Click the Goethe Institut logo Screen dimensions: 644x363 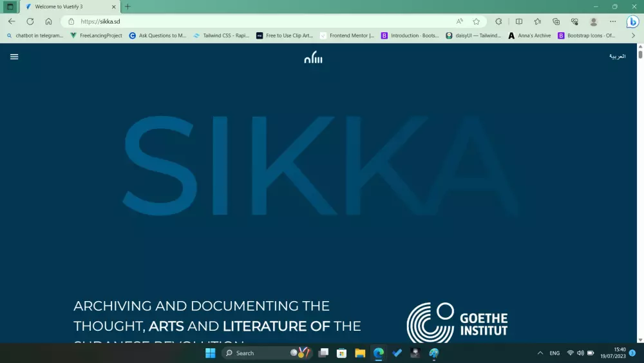(x=457, y=323)
